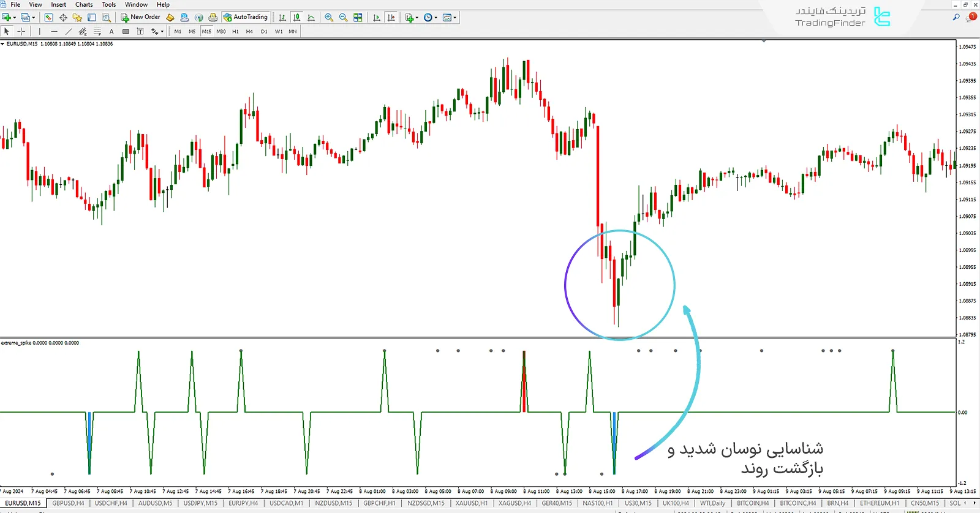Viewport: 980px width, 513px height.
Task: Open the notifications alert icon
Action: (x=971, y=17)
